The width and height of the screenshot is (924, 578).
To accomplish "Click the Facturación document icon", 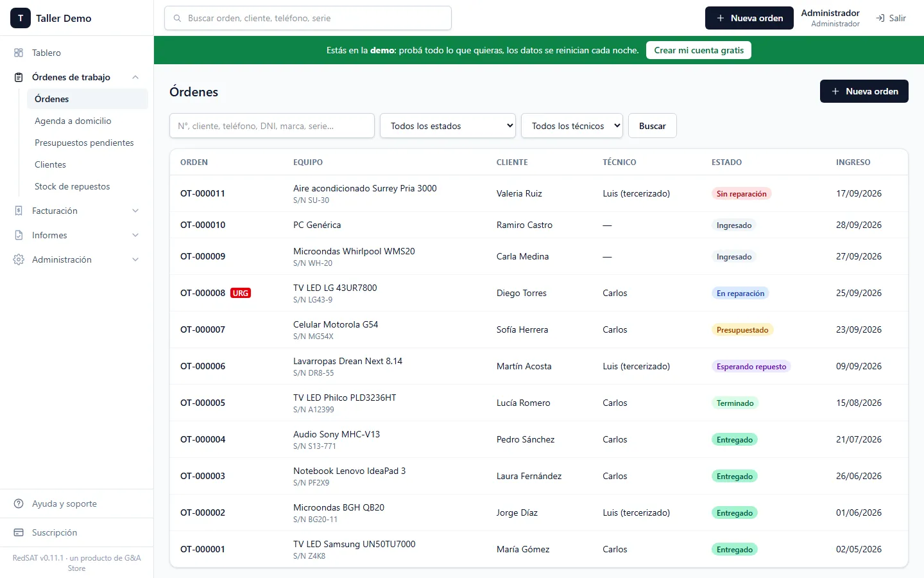I will click(x=19, y=211).
